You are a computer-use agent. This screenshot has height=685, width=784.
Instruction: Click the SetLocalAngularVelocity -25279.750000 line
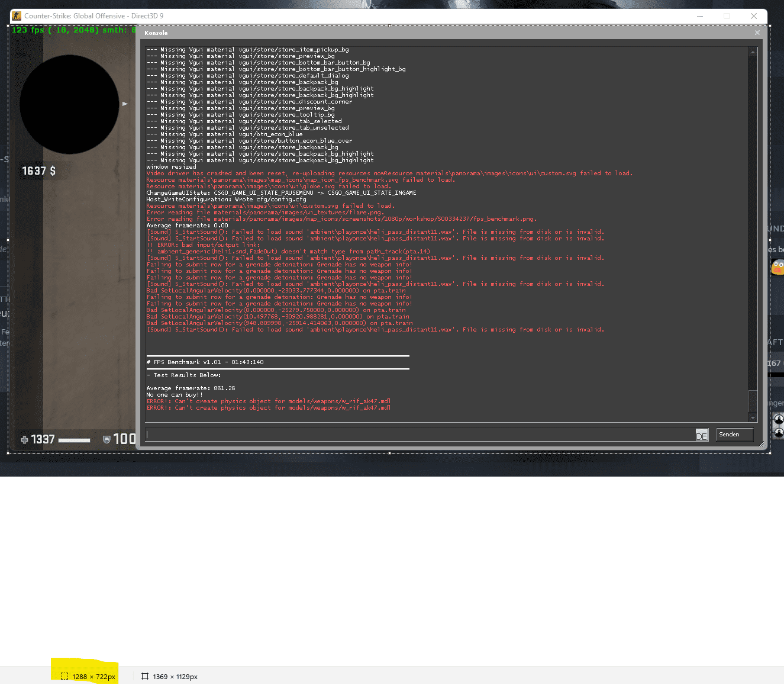tap(276, 310)
